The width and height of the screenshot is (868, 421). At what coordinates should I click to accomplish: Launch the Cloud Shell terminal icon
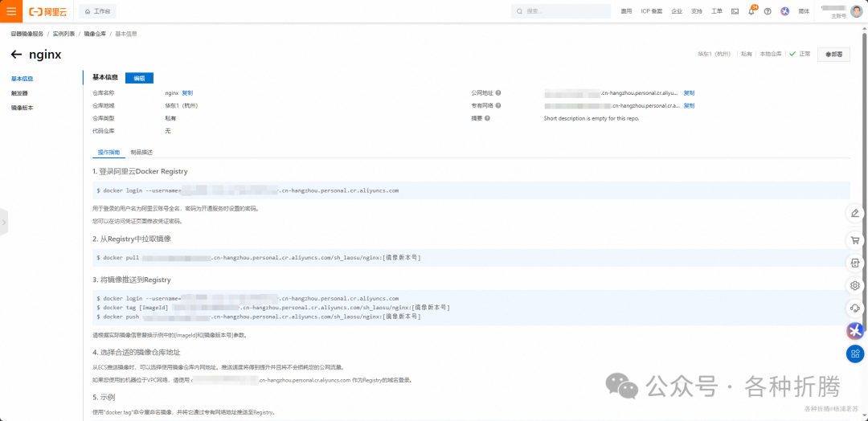coord(735,11)
